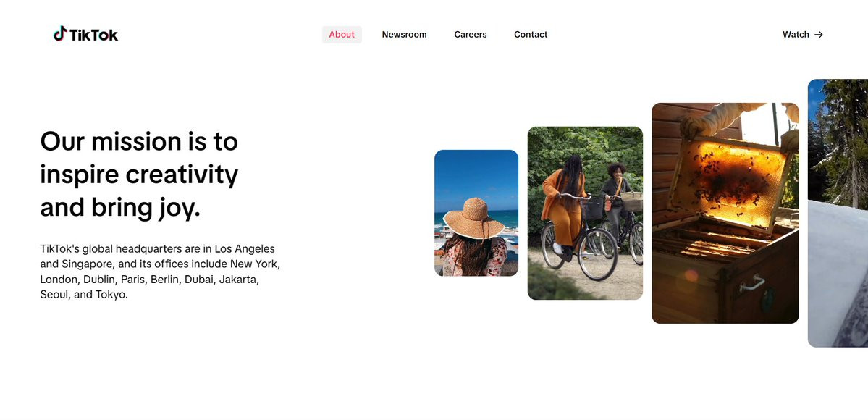The image size is (868, 420).
Task: Go to the Newsroom page
Action: [404, 34]
